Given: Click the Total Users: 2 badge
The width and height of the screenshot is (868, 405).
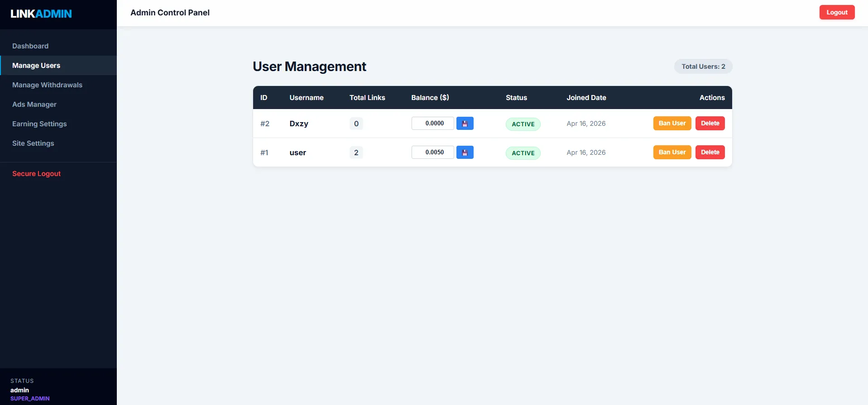Looking at the screenshot, I should (x=703, y=67).
